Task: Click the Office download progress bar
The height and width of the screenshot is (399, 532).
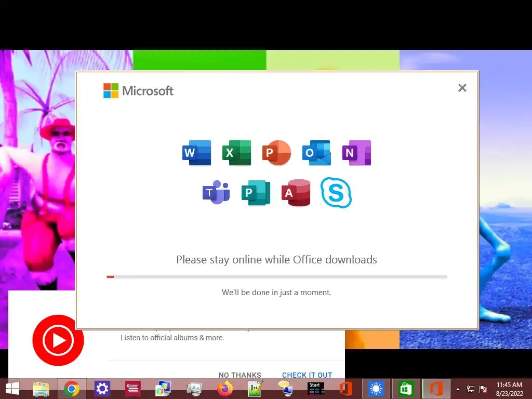Action: (277, 277)
